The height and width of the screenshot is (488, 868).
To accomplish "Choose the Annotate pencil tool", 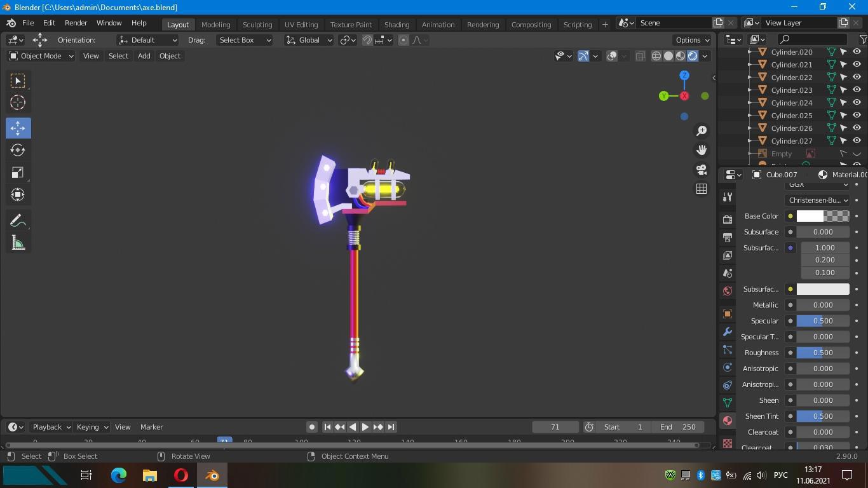I will tap(18, 220).
